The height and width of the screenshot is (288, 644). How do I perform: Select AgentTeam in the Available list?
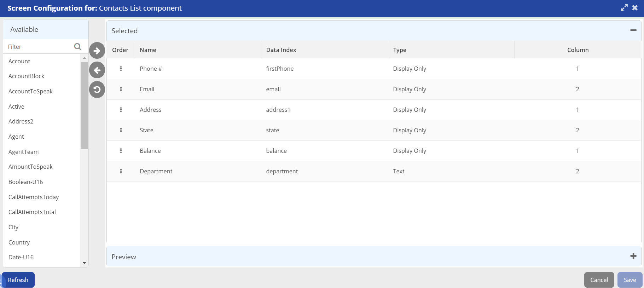point(24,152)
